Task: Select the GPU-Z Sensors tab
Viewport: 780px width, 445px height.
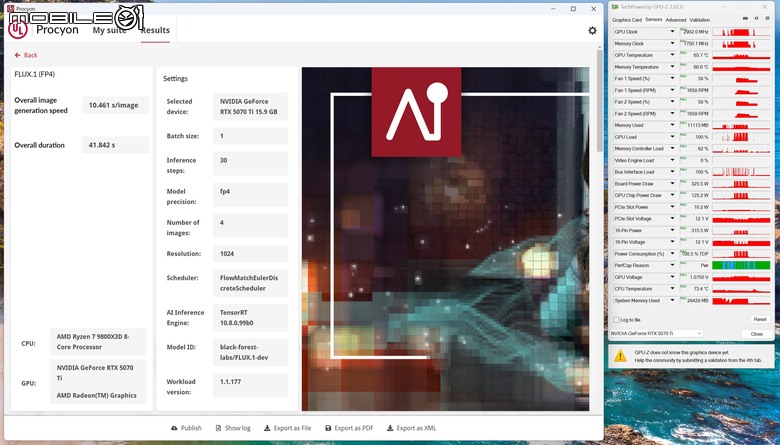Action: pos(654,20)
